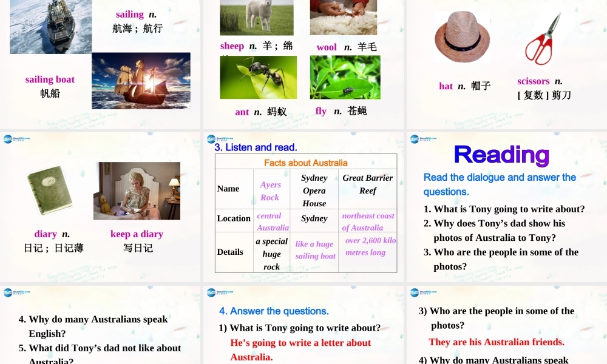Select the sailing boat sunset image
Screen dimensions: 607x364
click(141, 80)
